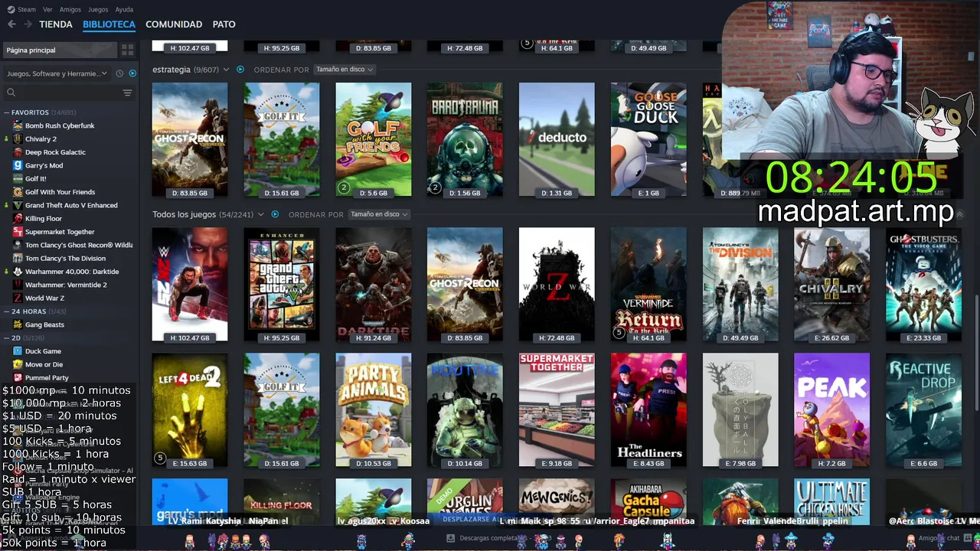The width and height of the screenshot is (980, 551).
Task: Click Pummel Party icon in sidebar
Action: click(18, 377)
